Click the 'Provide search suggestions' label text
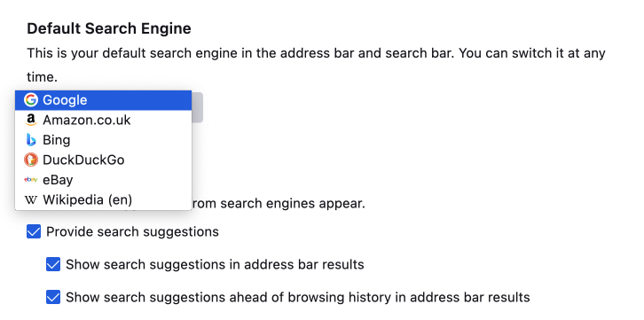644x320 pixels. click(x=132, y=231)
